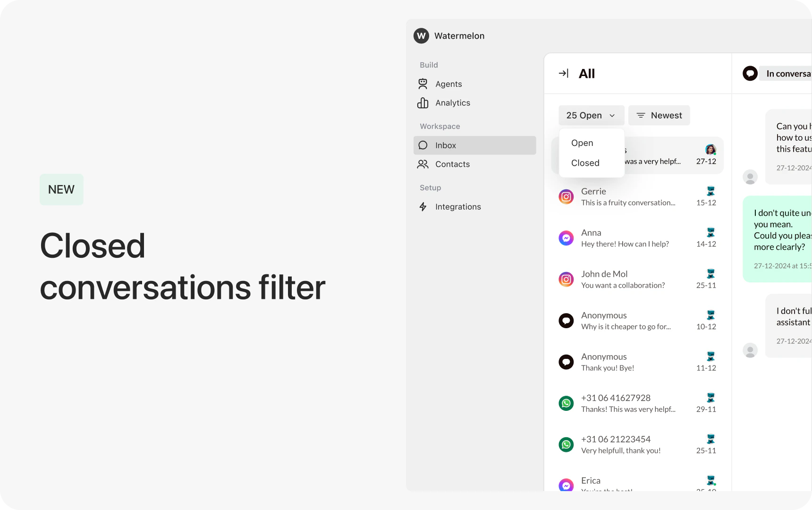Open the Contacts page

click(452, 164)
